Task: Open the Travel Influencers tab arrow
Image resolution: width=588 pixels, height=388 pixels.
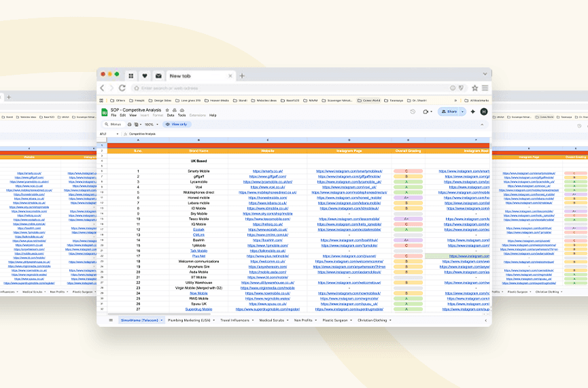Action: [x=253, y=320]
